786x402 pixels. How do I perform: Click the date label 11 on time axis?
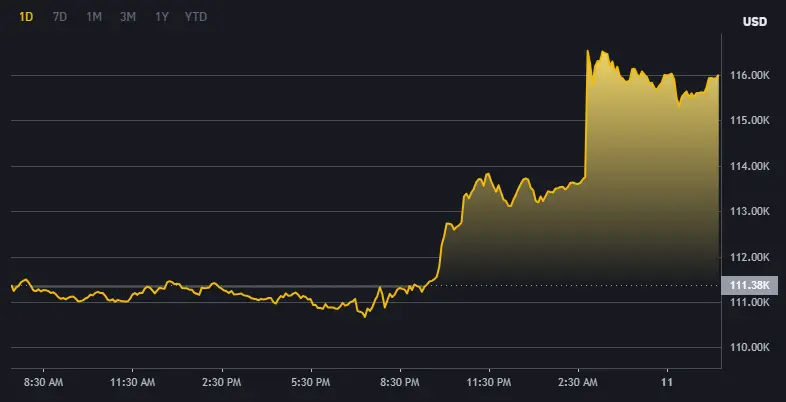(666, 382)
